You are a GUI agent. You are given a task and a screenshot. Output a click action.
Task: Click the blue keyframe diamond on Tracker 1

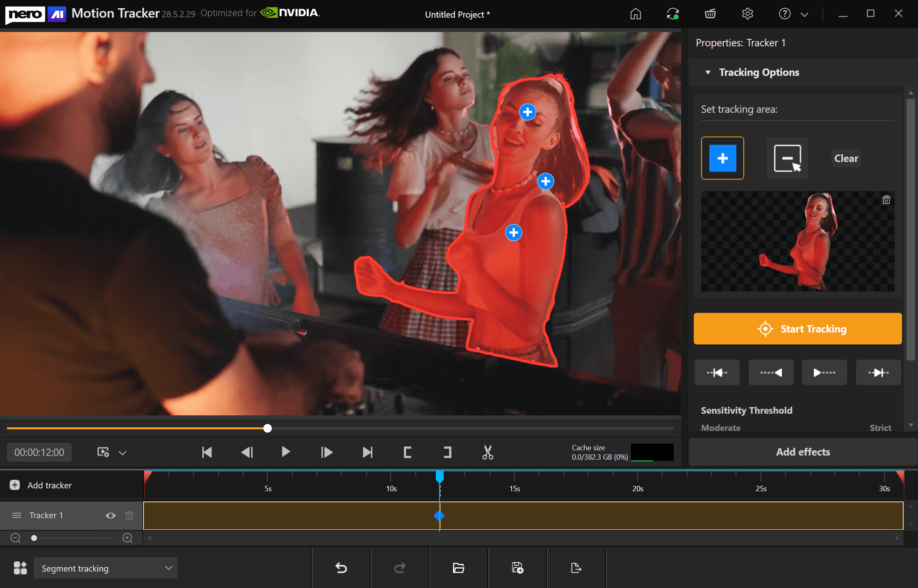coord(439,515)
